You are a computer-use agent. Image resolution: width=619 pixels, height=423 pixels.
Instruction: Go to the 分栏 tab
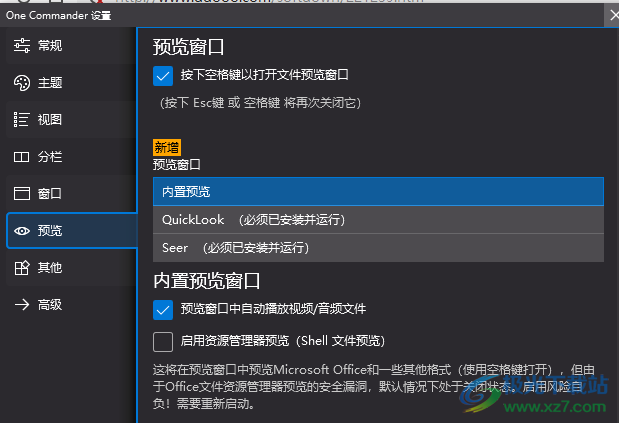tap(72, 157)
